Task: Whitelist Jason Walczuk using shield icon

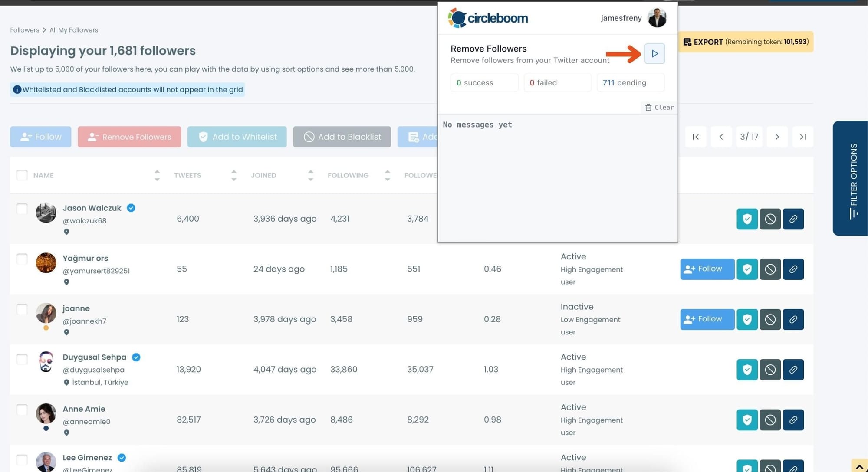Action: tap(747, 219)
